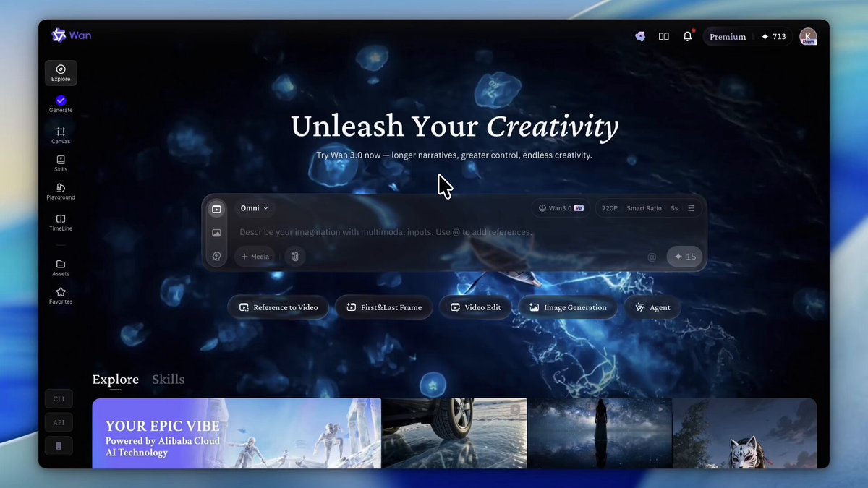Open the YOUR EPIC VIBE banner
The width and height of the screenshot is (868, 488).
[237, 433]
